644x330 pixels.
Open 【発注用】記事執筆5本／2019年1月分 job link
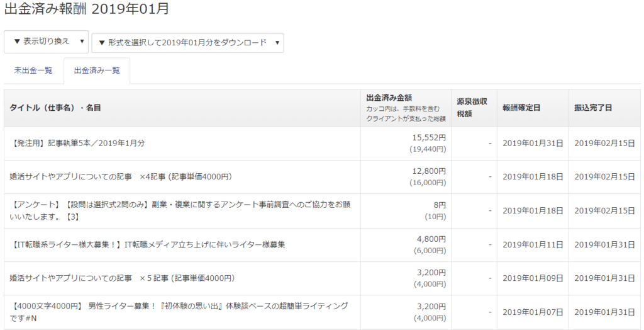click(77, 143)
